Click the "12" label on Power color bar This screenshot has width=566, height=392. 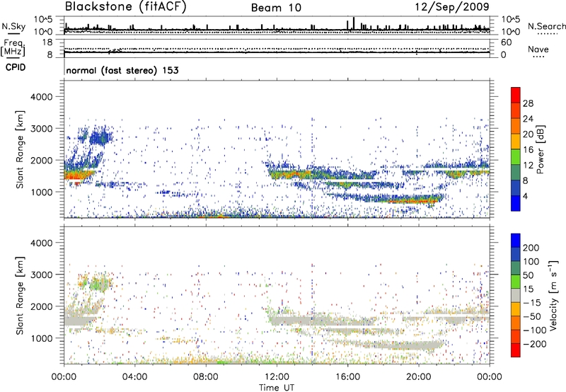[528, 165]
